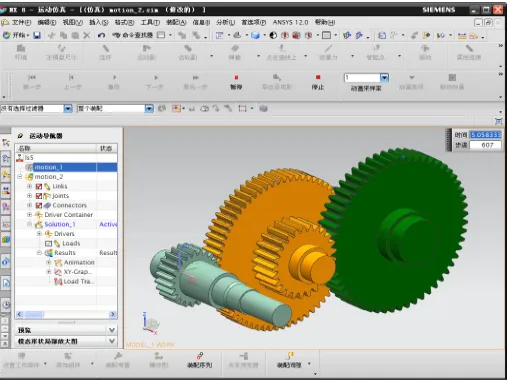Open the View menu
508x380 pixels.
(72, 22)
